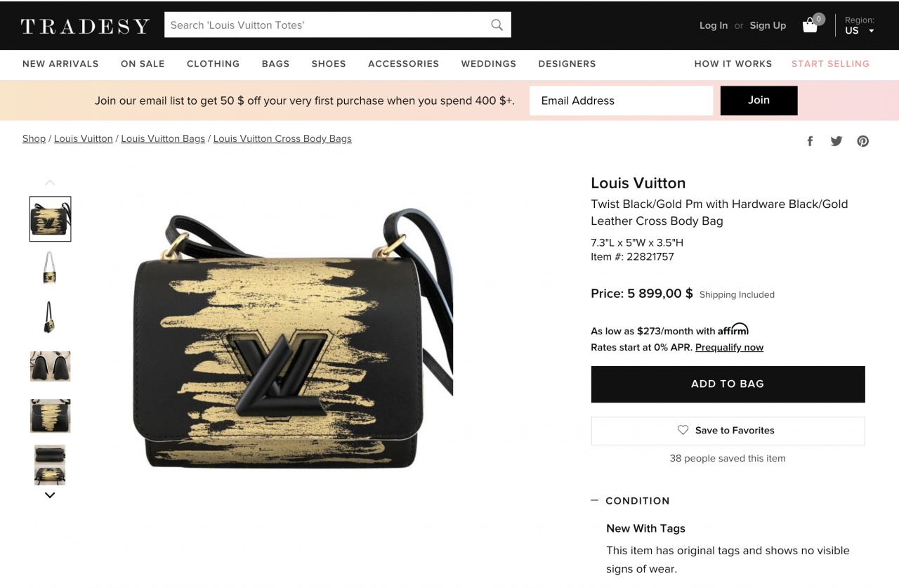Go to On Sale section

coord(143,64)
